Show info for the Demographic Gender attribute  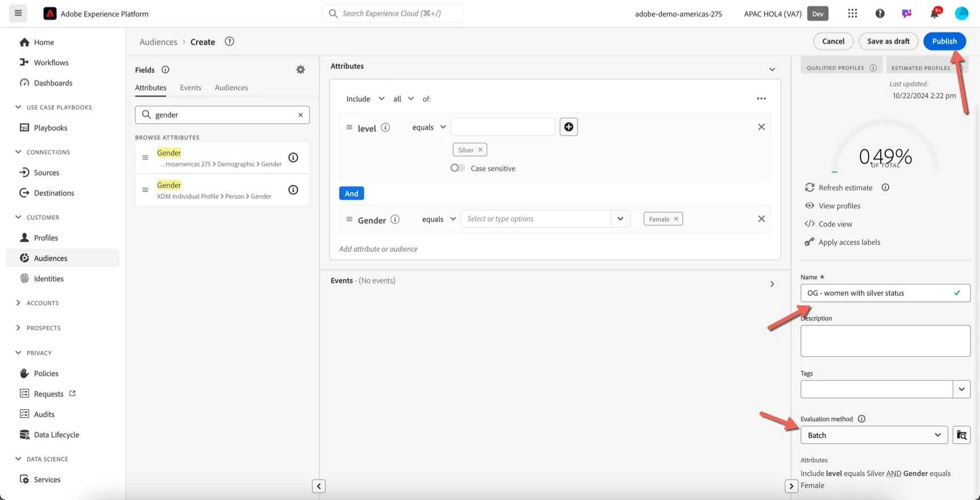click(x=293, y=158)
